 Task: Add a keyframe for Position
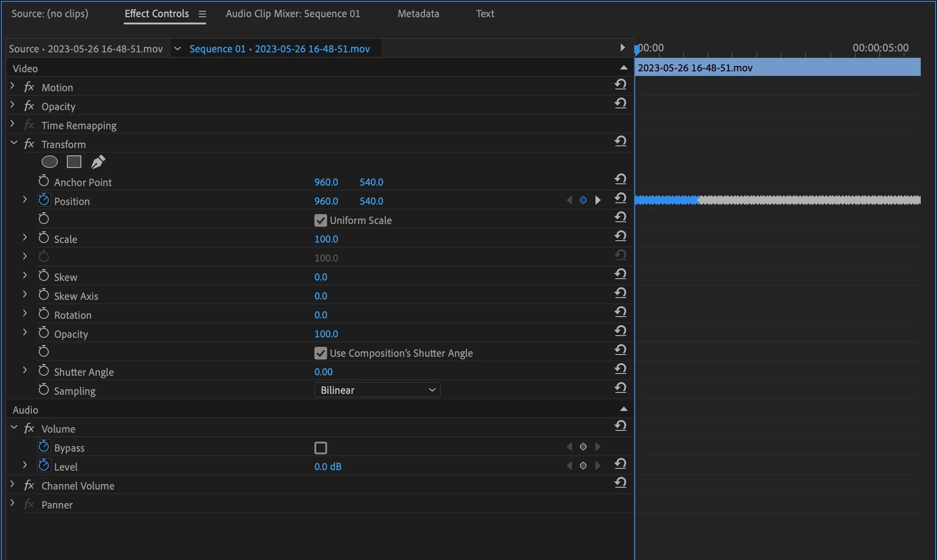click(583, 200)
